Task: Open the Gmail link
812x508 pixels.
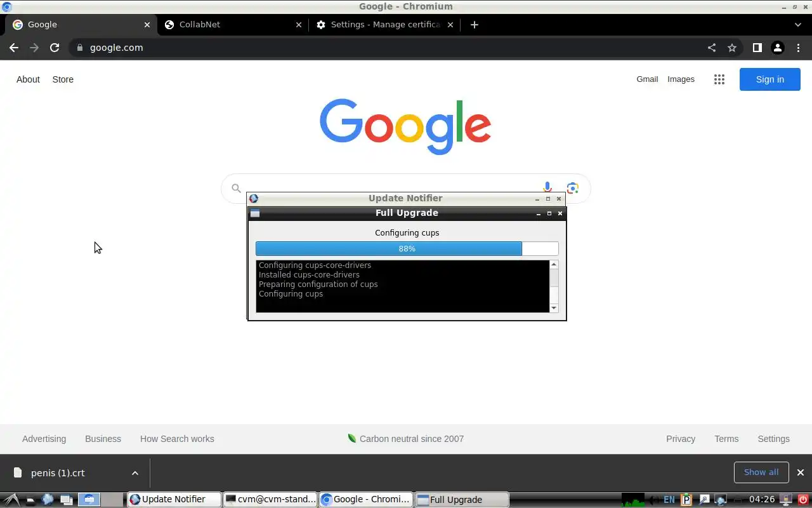Action: [x=647, y=79]
